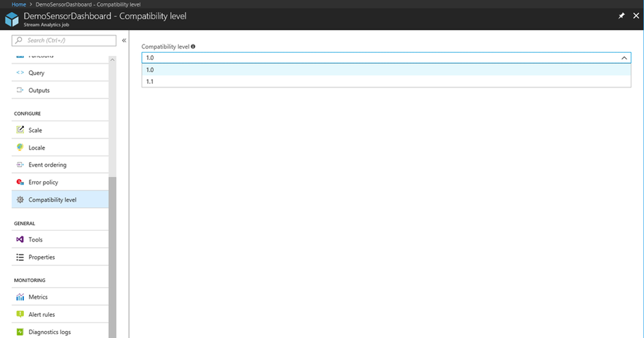
Task: Click the Event ordering icon
Action: [20, 164]
